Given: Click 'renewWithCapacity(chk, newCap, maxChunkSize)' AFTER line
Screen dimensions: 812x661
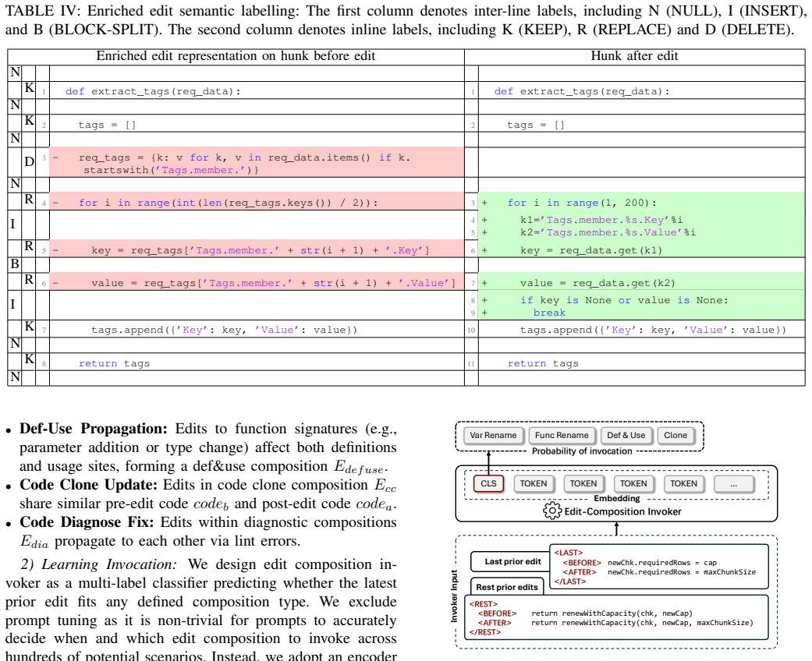Looking at the screenshot, I should [642, 623].
